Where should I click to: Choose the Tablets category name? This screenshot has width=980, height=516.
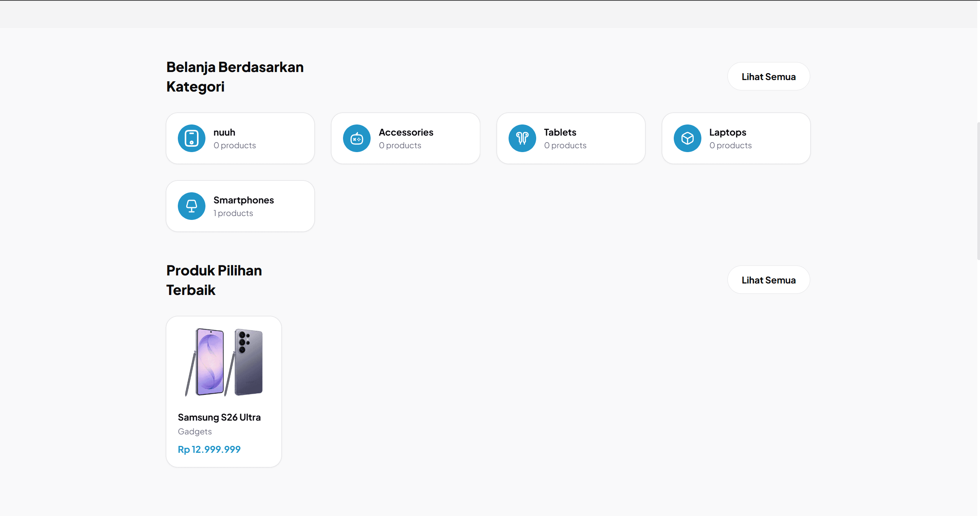560,132
